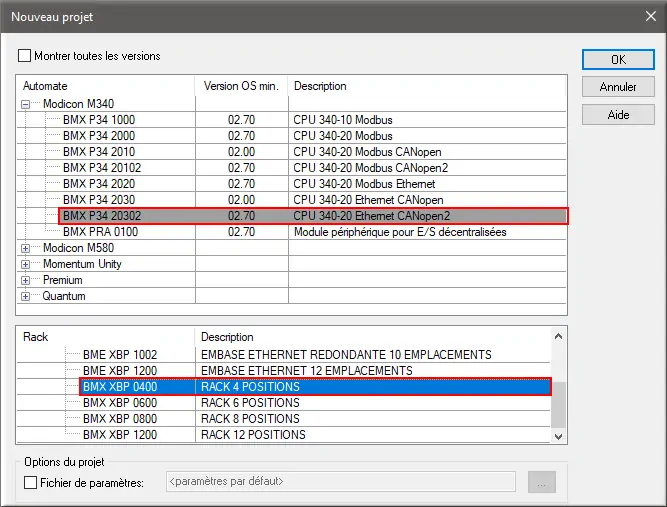667x507 pixels.
Task: Open help with the Aide button
Action: (x=618, y=115)
